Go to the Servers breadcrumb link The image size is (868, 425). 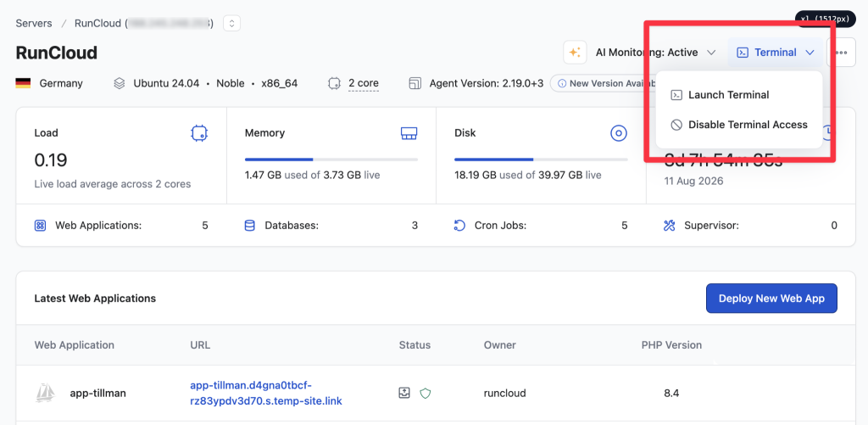pos(34,23)
